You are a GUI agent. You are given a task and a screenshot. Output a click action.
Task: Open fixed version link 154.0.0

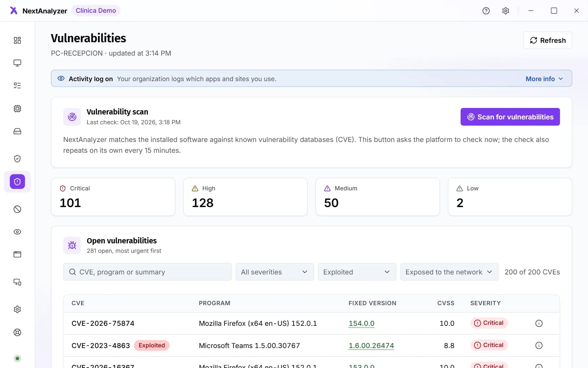tap(361, 323)
